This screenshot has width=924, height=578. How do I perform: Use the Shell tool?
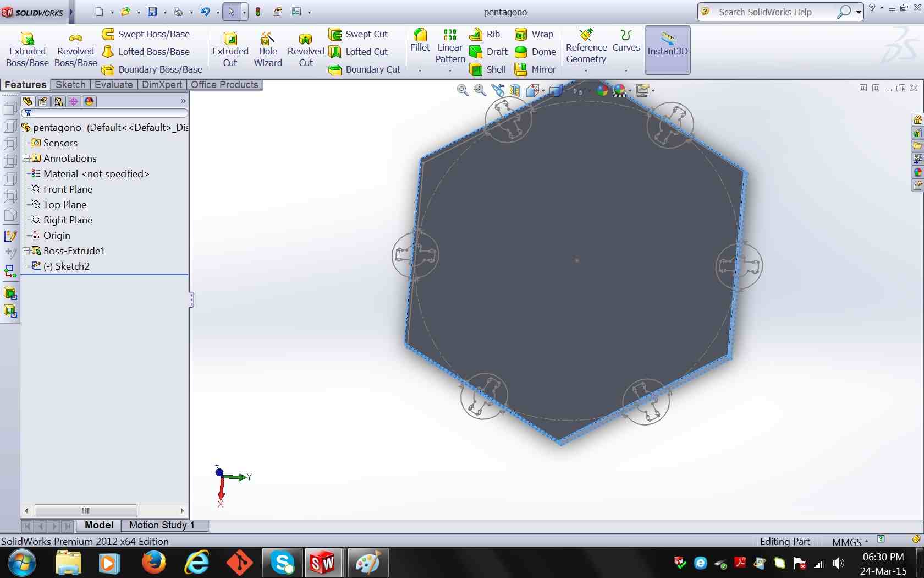487,69
